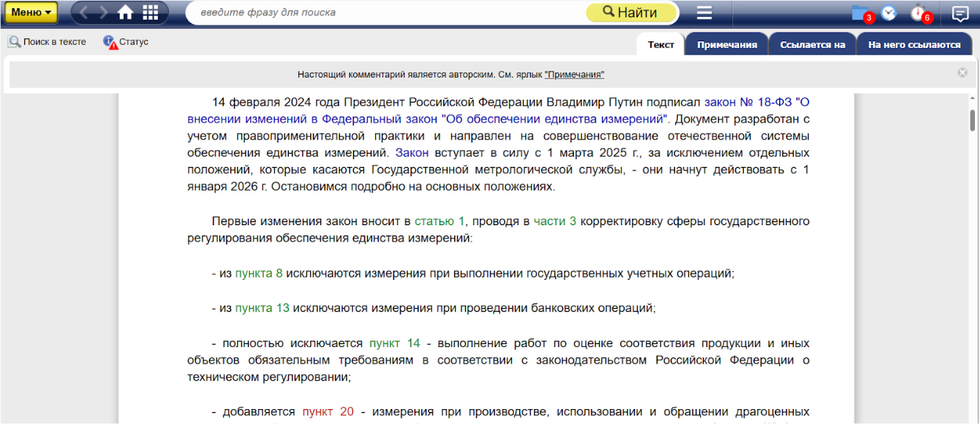Screen dimensions: 980x429
Task: Open the history clock icon
Action: pyautogui.click(x=888, y=13)
